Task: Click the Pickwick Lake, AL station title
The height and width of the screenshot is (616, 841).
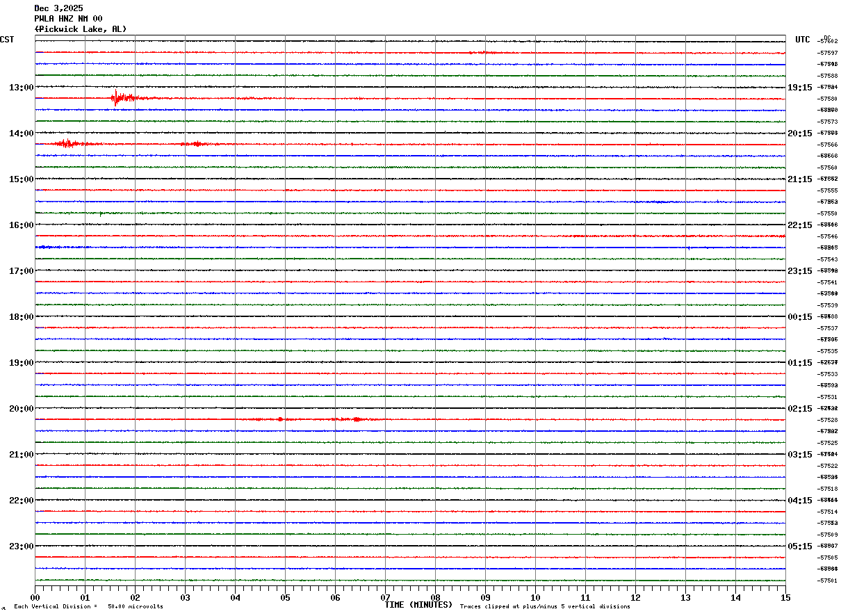Action: point(81,29)
